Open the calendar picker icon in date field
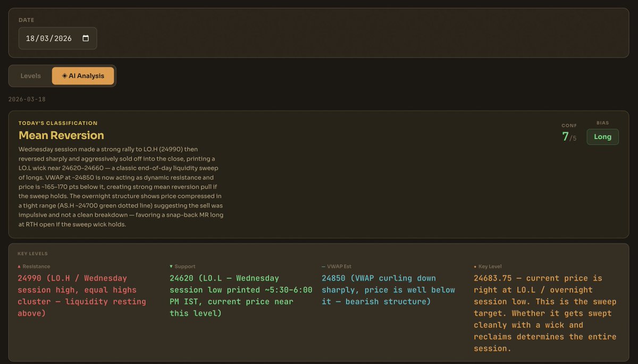The height and width of the screenshot is (364, 638). point(86,38)
